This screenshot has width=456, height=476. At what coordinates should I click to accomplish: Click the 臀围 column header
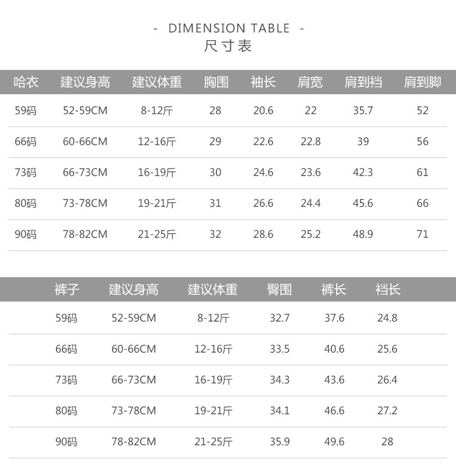tap(280, 289)
